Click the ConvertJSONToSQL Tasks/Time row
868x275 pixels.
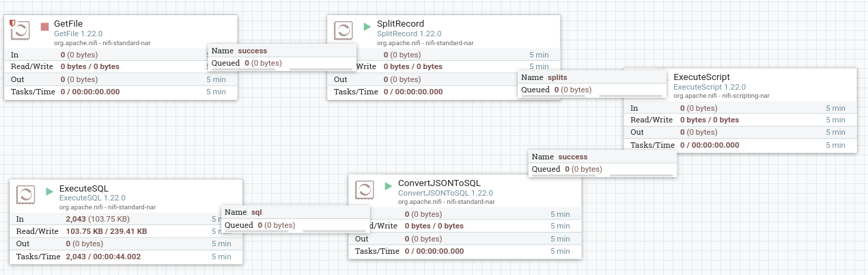464,251
